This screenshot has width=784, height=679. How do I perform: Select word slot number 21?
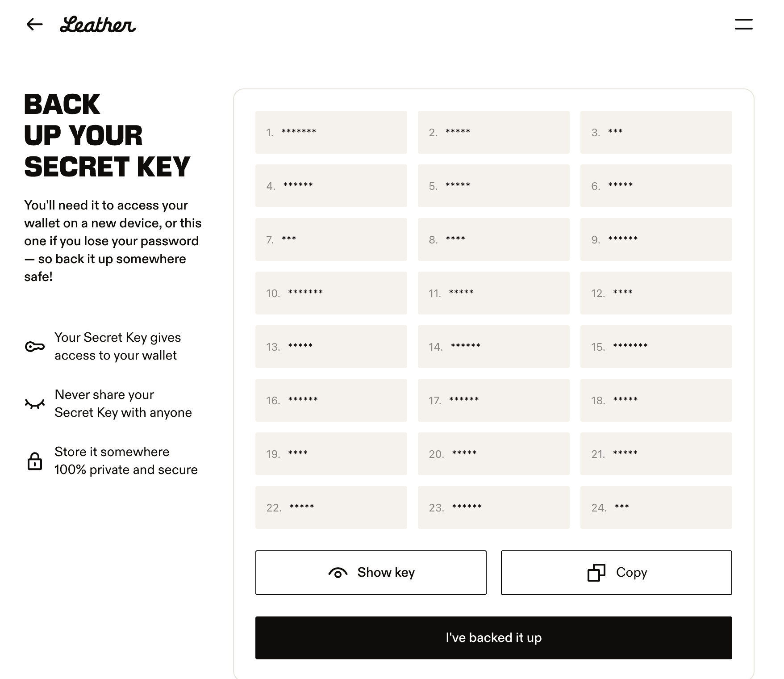coord(656,454)
